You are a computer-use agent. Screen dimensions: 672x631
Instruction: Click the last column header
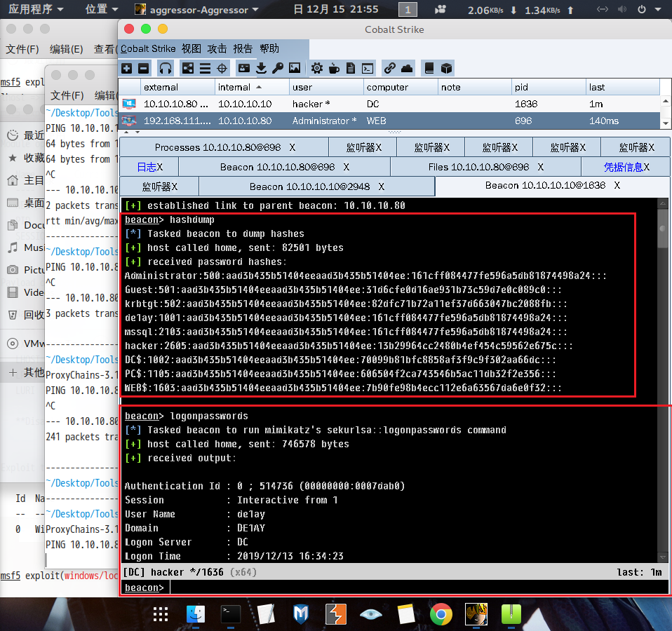[x=623, y=87]
